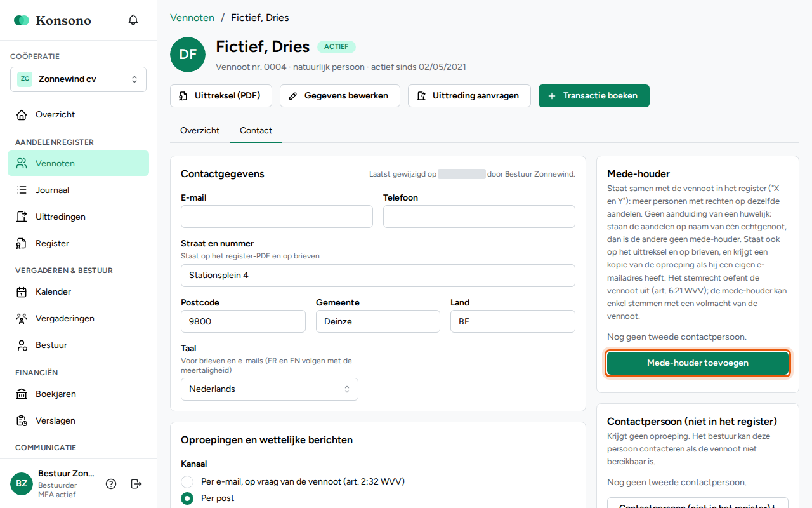This screenshot has width=812, height=508.
Task: Switch to the Contact tab
Action: click(256, 131)
